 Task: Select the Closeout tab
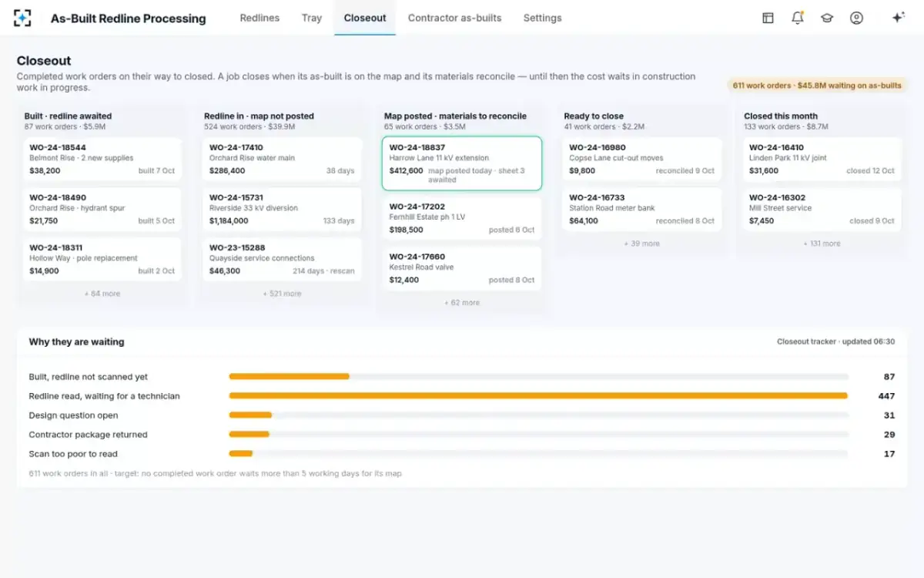(365, 18)
